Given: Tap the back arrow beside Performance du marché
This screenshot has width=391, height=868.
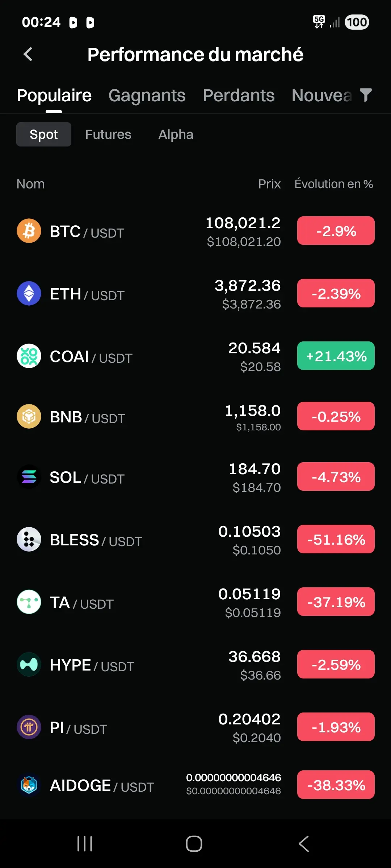Looking at the screenshot, I should point(28,55).
